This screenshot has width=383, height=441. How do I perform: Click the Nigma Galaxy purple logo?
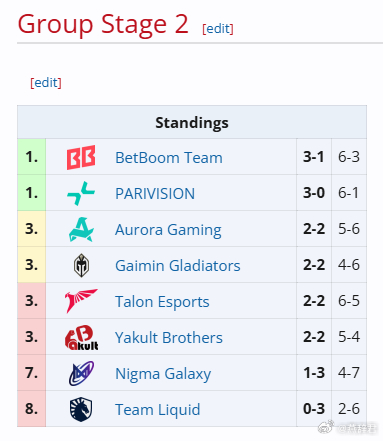click(x=81, y=373)
